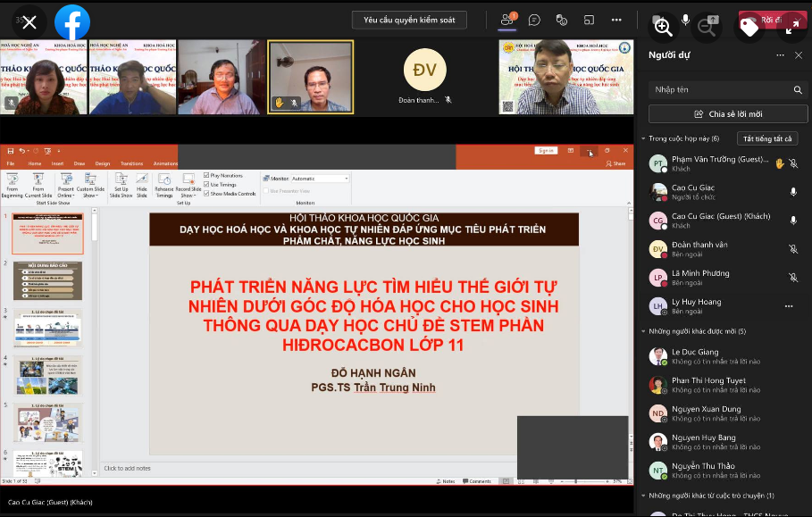Click the 'Chia sẻ lời mời' button

click(728, 114)
